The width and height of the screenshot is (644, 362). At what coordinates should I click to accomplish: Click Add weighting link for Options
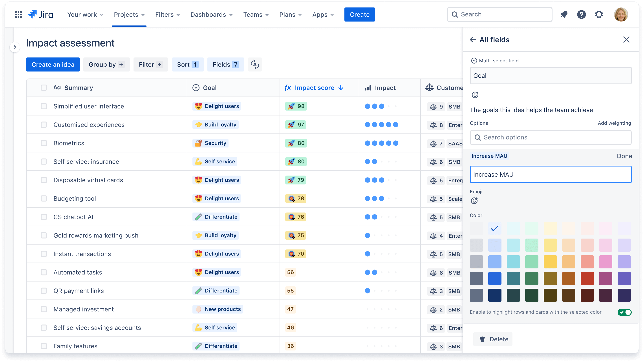click(615, 123)
